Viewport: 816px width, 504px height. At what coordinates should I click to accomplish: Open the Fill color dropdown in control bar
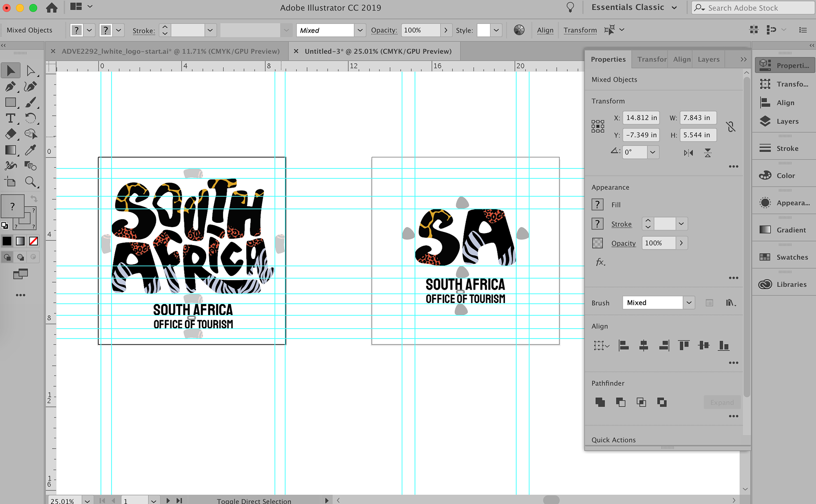(89, 30)
